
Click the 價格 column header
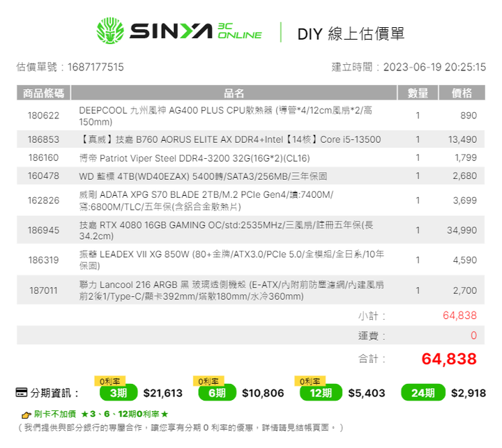pos(462,93)
